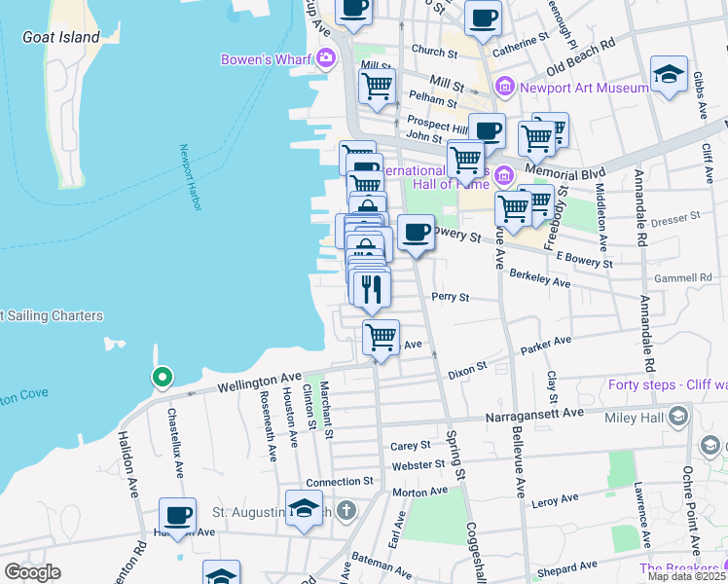Select the Newport Art Museum icon

tap(504, 88)
